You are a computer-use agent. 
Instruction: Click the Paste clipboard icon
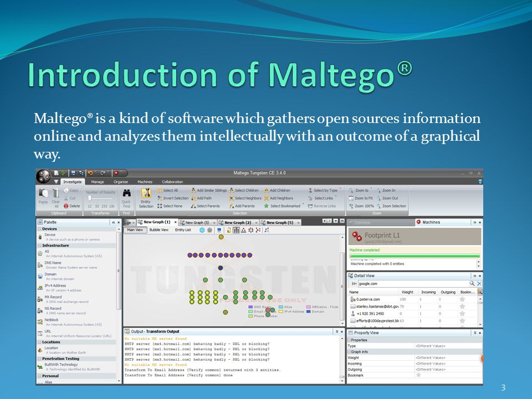click(43, 193)
